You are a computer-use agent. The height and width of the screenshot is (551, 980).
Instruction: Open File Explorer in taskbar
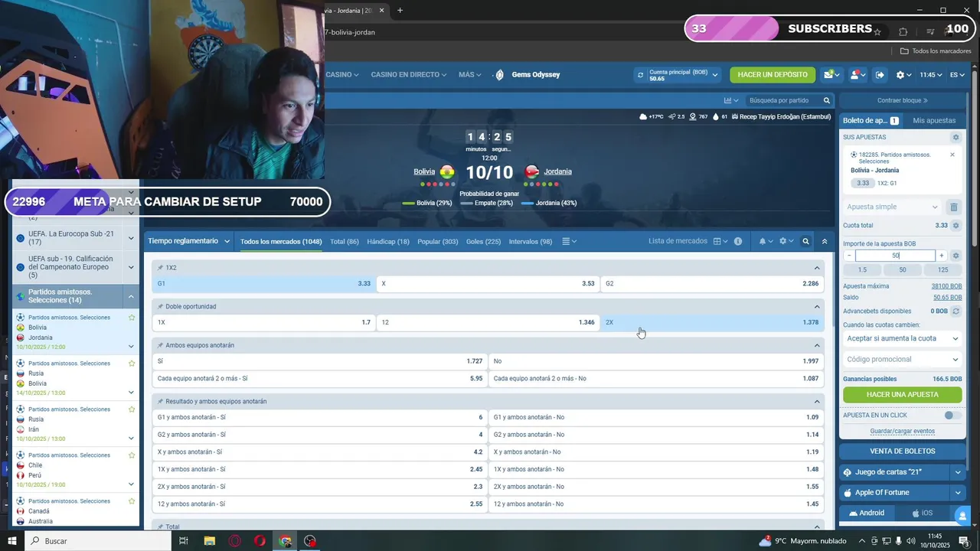pos(209,541)
